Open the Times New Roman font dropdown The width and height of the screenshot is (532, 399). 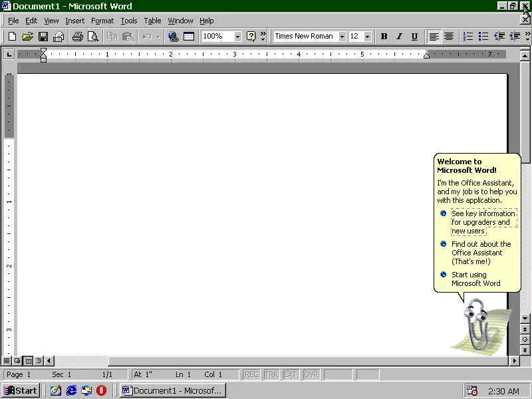pyautogui.click(x=342, y=37)
